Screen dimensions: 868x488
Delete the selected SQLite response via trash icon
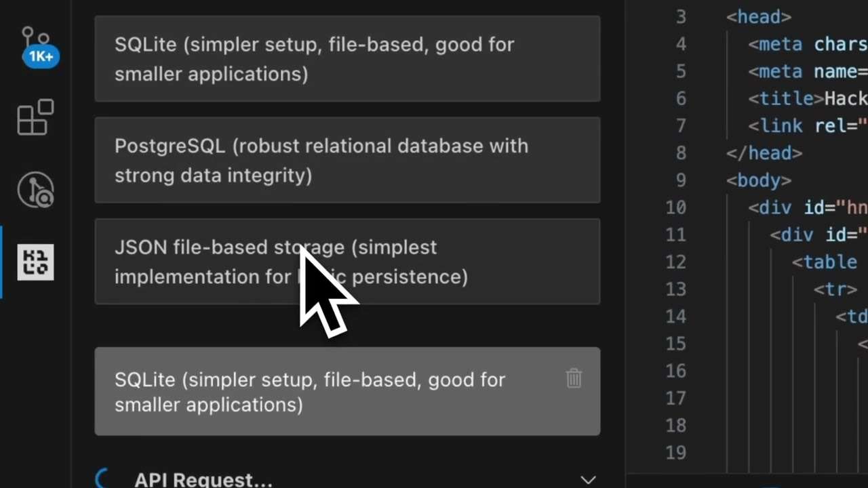(x=574, y=379)
